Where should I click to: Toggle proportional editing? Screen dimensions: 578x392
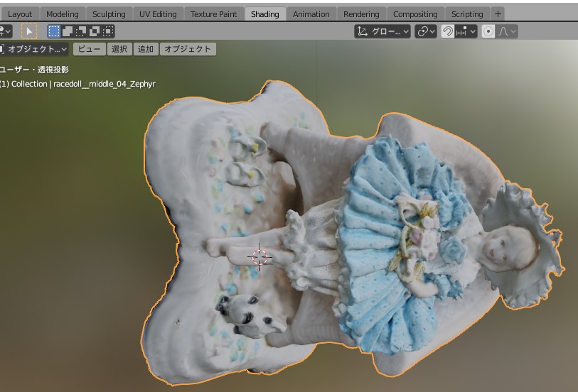pos(488,31)
